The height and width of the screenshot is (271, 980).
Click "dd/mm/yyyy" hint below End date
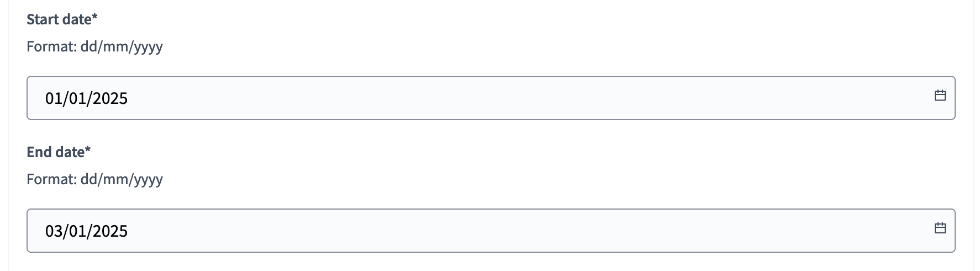point(122,179)
